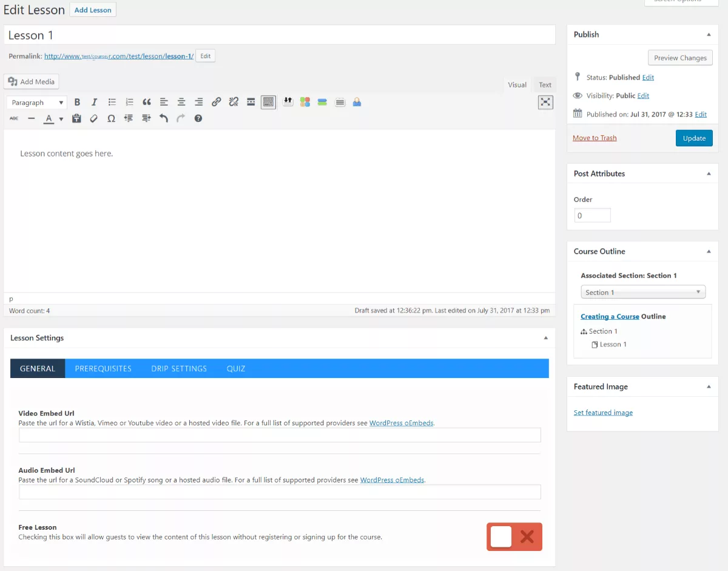Insert a bulleted list
Image resolution: width=728 pixels, height=571 pixels.
[x=112, y=103]
